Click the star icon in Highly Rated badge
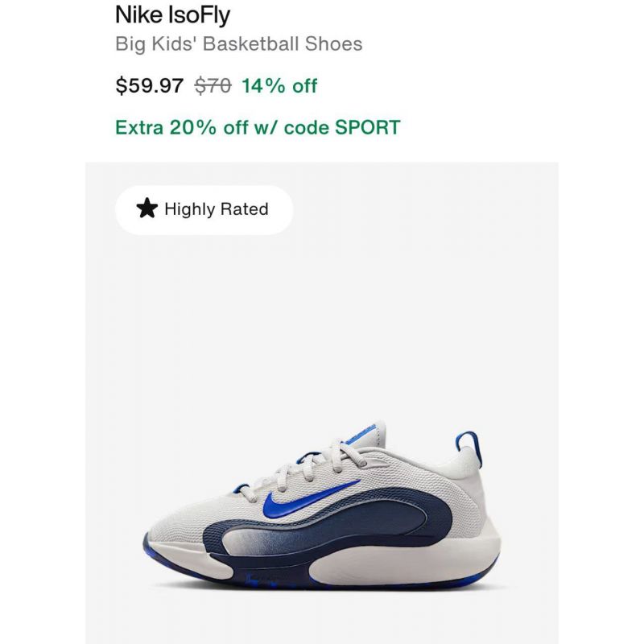Viewport: 644px width, 644px height. pos(147,208)
